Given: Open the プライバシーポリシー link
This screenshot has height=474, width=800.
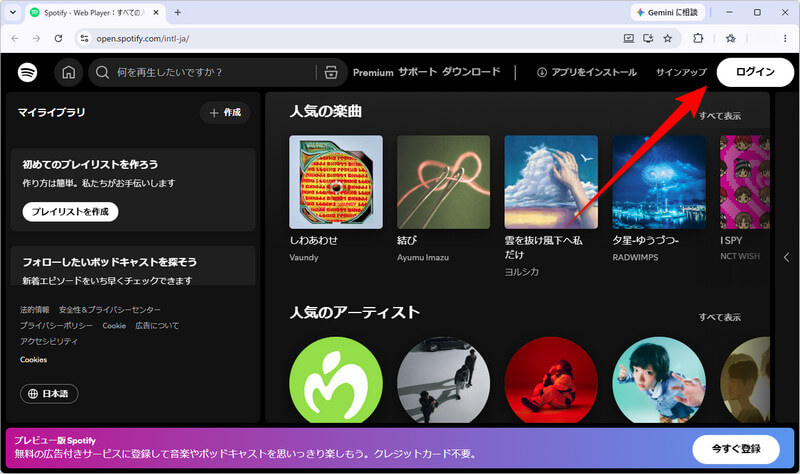Looking at the screenshot, I should click(56, 325).
